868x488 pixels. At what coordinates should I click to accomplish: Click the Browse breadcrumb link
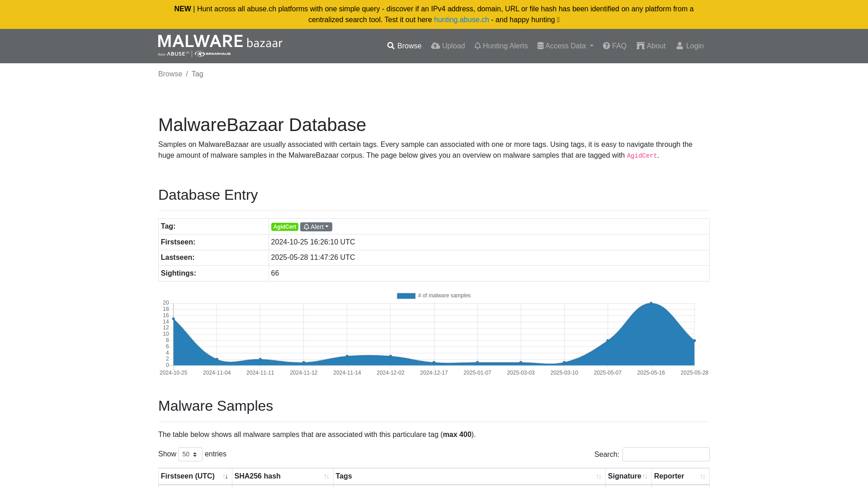(170, 74)
